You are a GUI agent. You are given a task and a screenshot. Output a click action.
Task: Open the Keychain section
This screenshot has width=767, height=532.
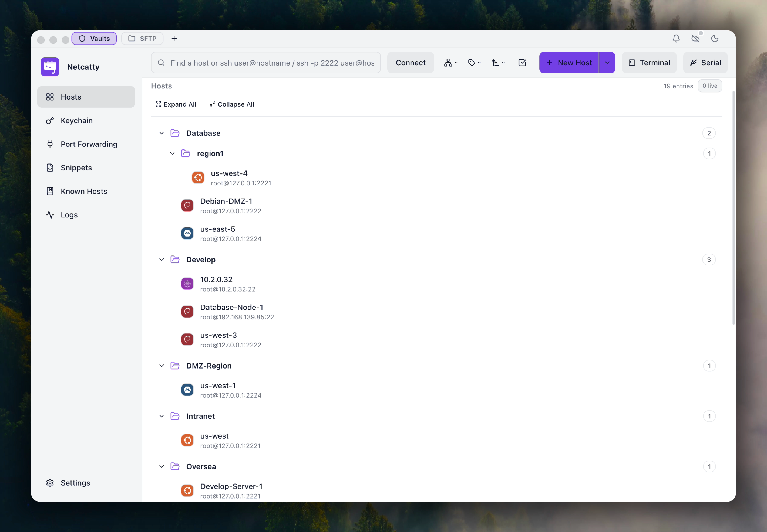(x=76, y=121)
